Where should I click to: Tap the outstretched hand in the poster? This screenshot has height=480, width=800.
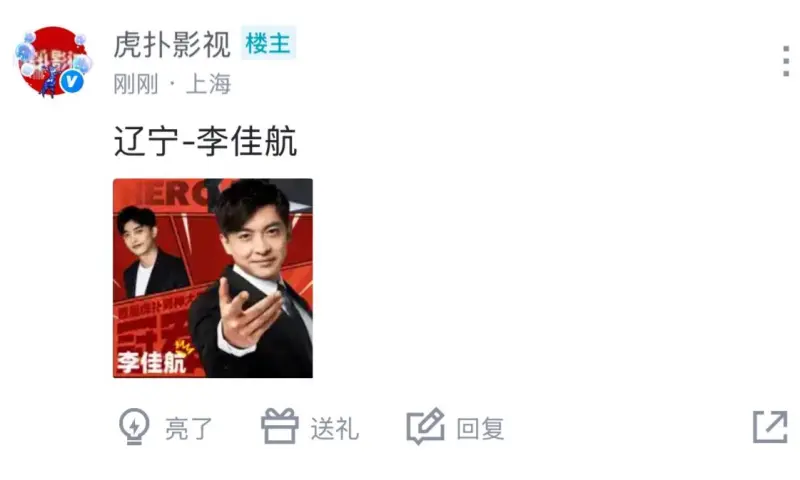[247, 314]
